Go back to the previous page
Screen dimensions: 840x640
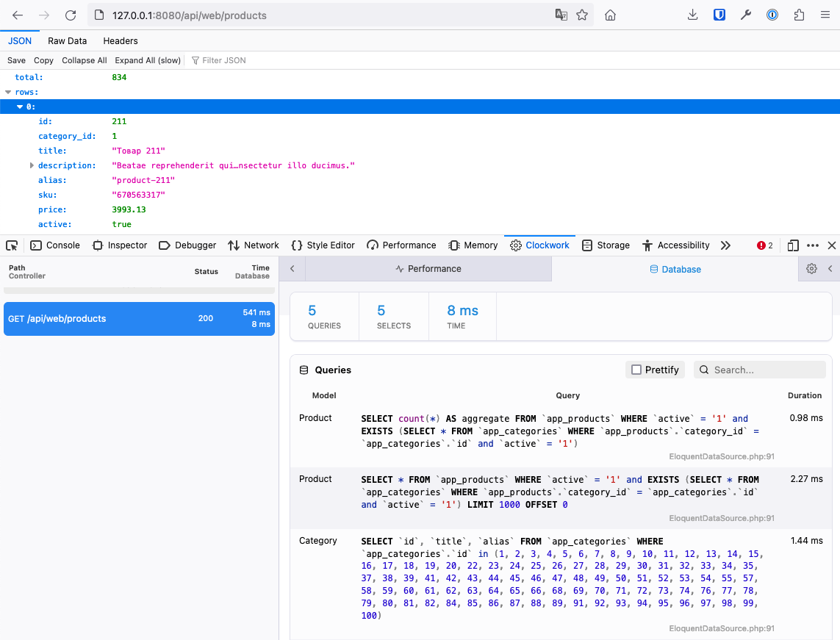pos(18,15)
